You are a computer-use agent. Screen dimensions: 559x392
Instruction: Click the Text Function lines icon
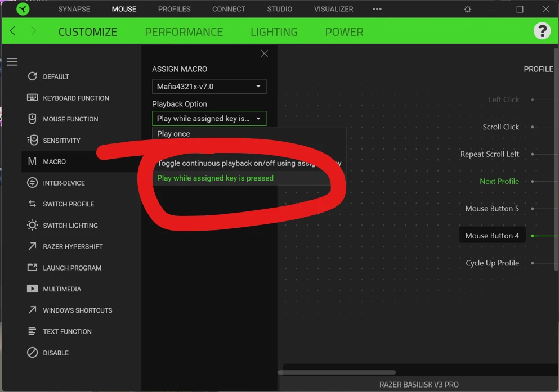pos(33,331)
